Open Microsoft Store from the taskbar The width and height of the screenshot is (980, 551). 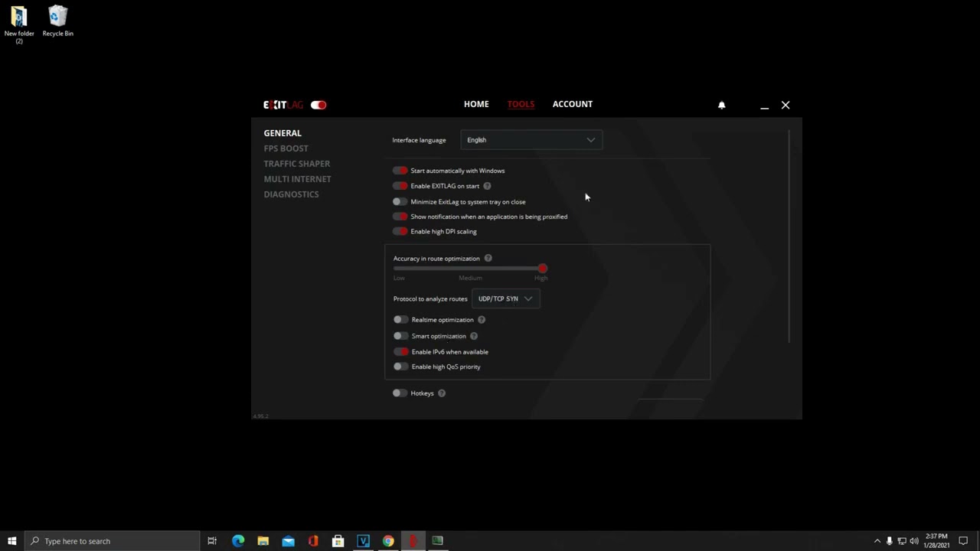(x=338, y=541)
